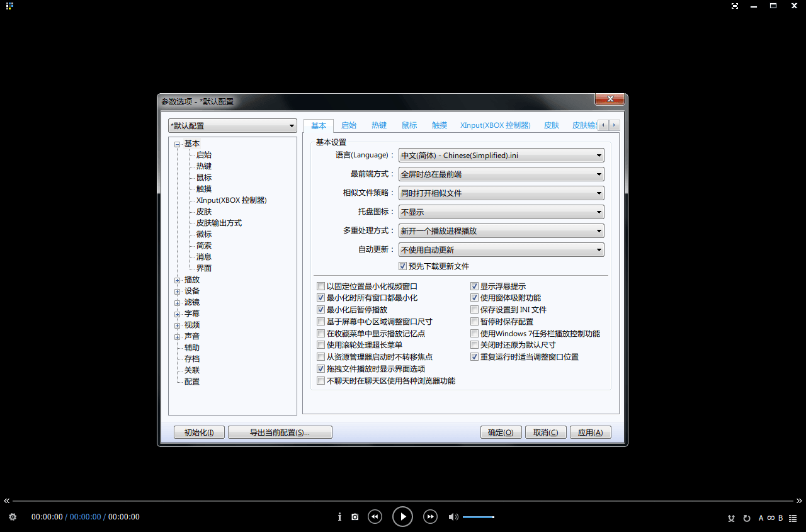
Task: Open the settings gear at bottom left
Action: click(x=13, y=517)
